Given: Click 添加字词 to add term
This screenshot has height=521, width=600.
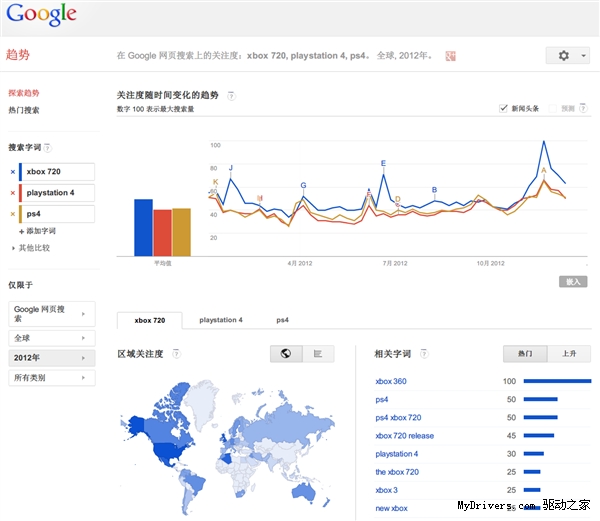Looking at the screenshot, I should [38, 231].
